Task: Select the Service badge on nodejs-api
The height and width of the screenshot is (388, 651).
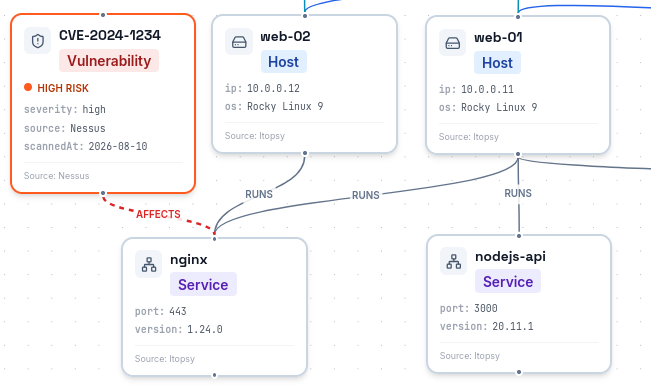Action: (508, 281)
